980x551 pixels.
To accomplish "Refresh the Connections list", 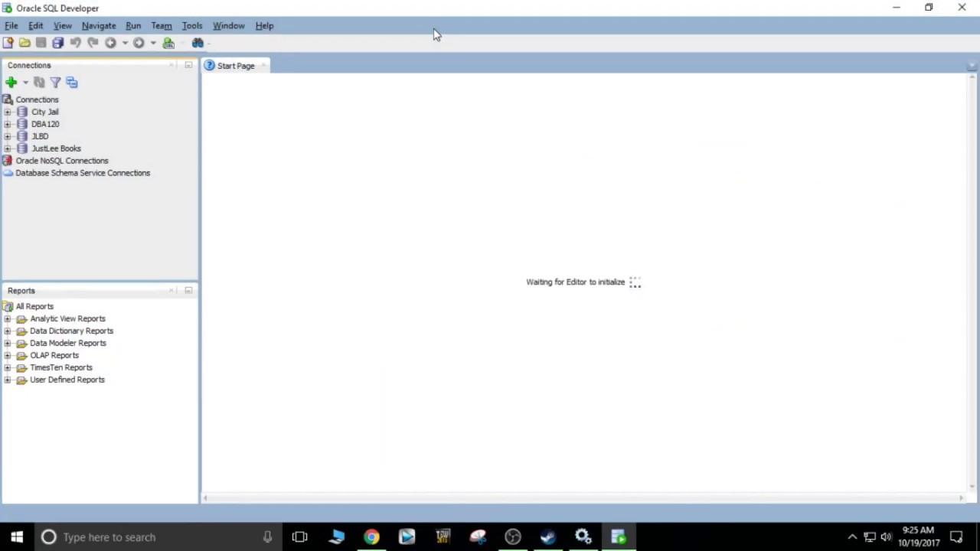I will [39, 82].
